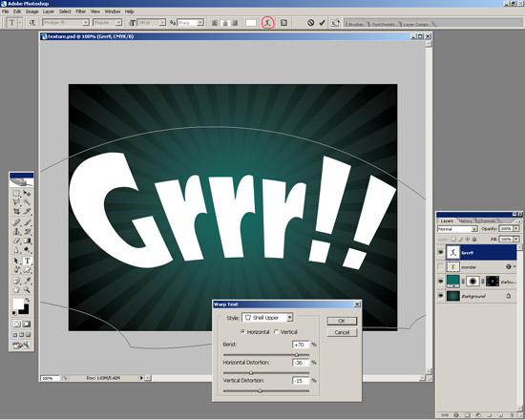Select the Notes tool
This screenshot has height=420, width=525.
16,281
